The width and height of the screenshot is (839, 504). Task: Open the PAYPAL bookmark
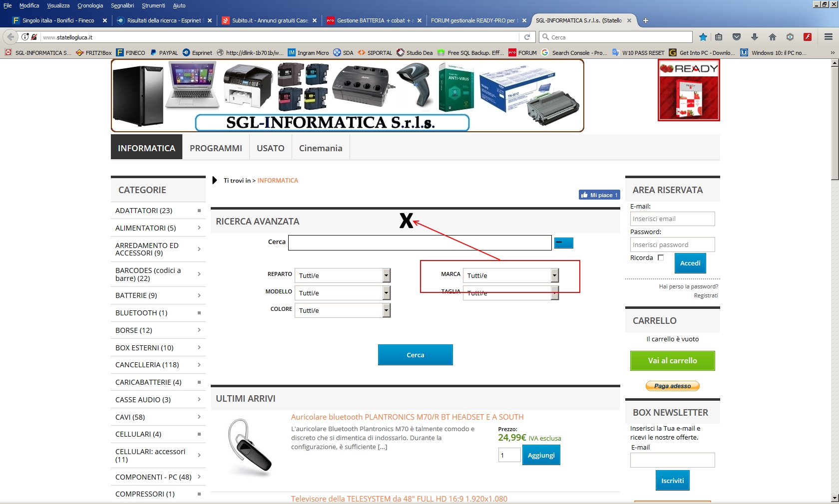pyautogui.click(x=164, y=52)
